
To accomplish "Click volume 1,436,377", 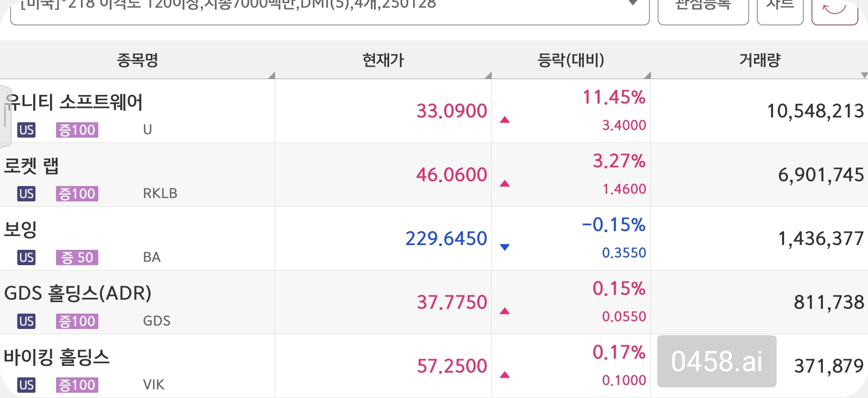I will [x=821, y=239].
